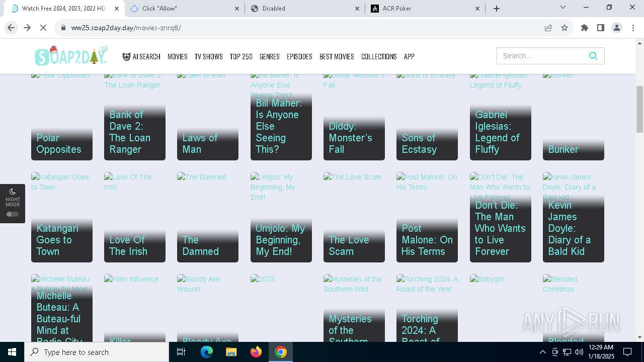Open the App menu item
The image size is (644, 362).
tap(409, 56)
